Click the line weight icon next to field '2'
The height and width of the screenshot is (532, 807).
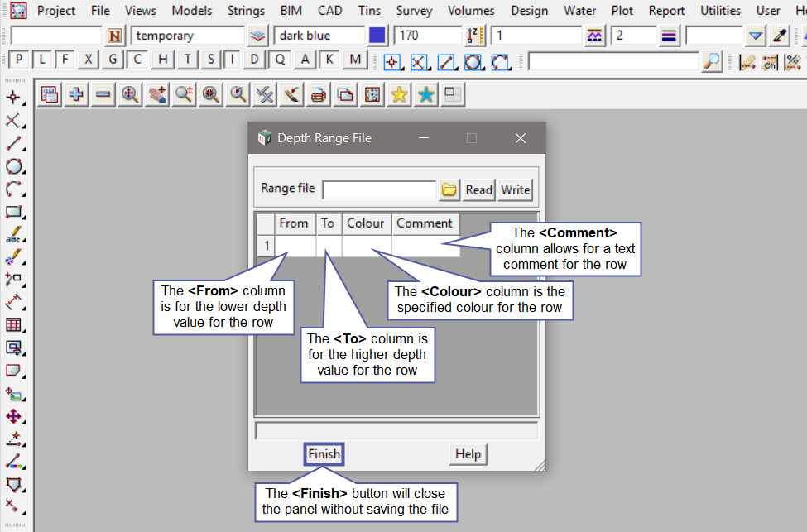(669, 36)
